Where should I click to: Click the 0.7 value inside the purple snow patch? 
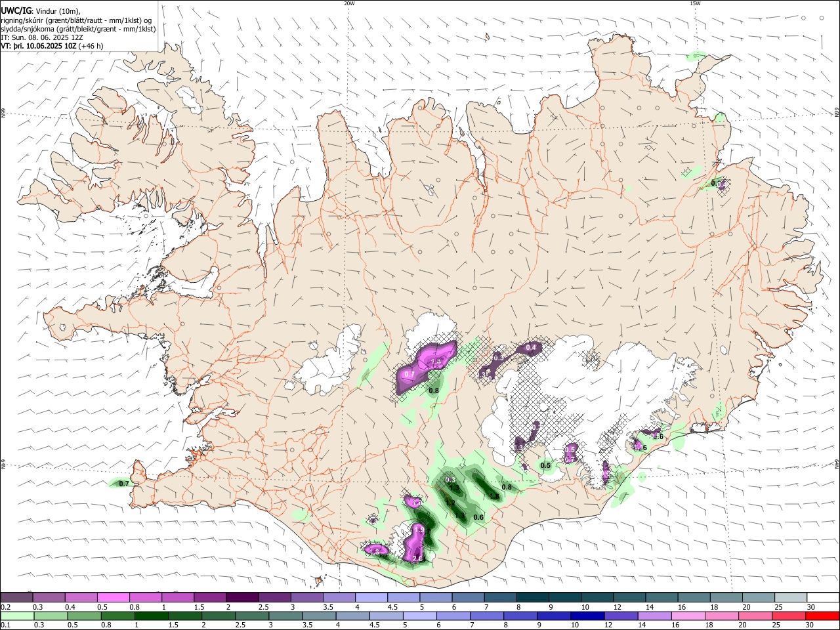[409, 374]
